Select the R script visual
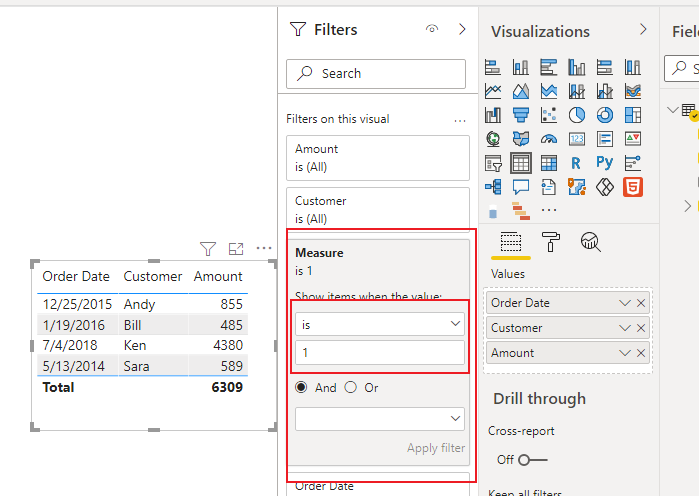The image size is (699, 496). click(576, 163)
